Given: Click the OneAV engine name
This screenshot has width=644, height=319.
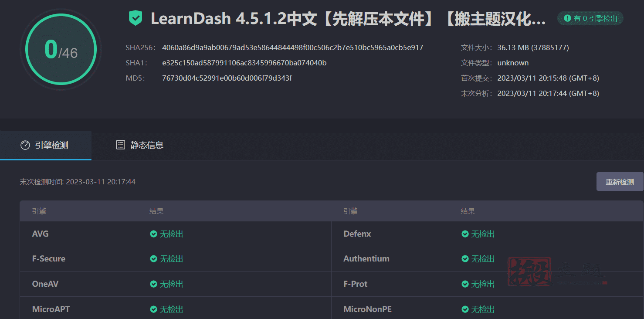Looking at the screenshot, I should pos(45,284).
